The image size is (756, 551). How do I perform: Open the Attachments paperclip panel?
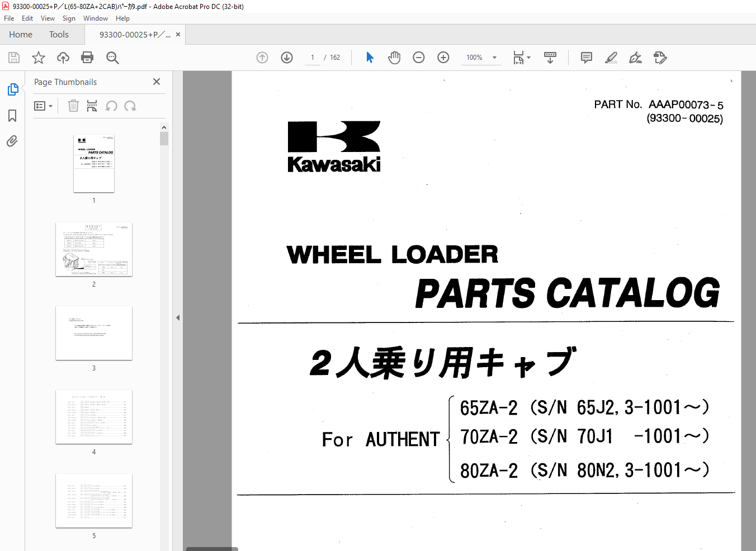12,141
